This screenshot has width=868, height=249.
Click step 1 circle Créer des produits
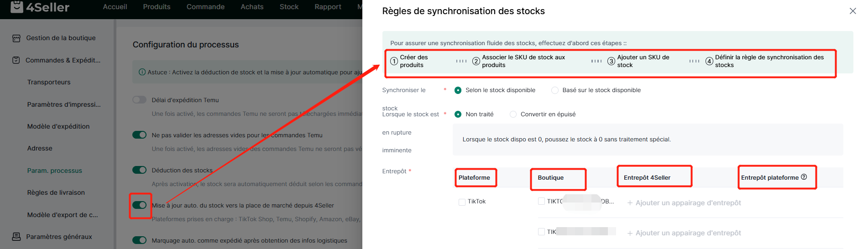(394, 61)
